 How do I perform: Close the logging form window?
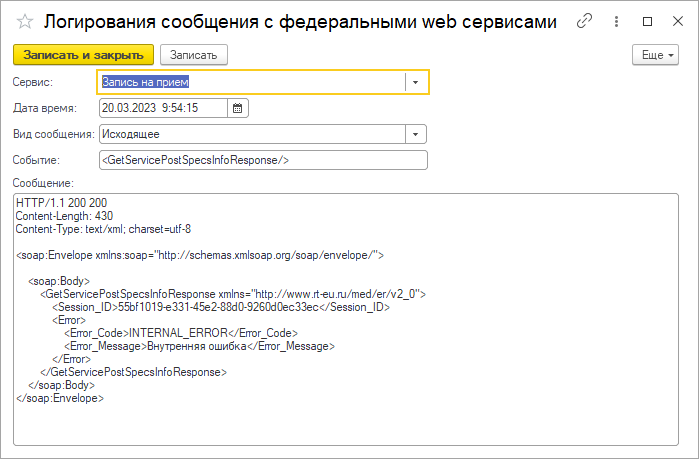coord(677,20)
